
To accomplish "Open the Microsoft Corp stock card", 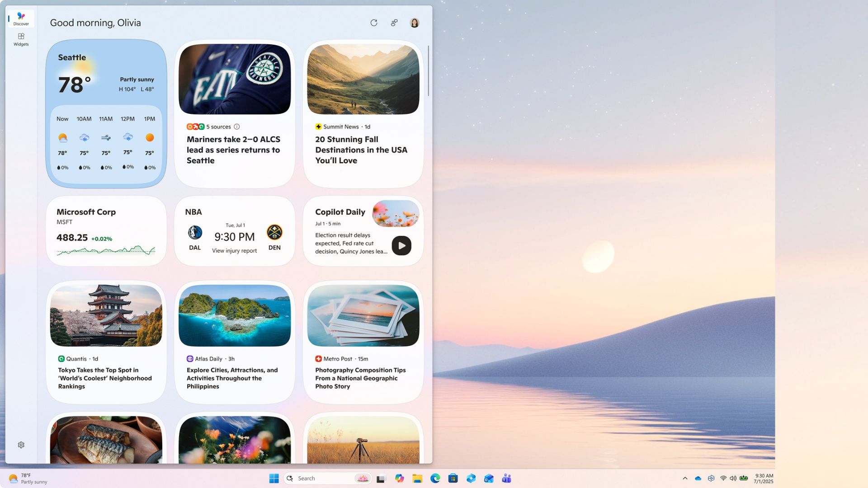I will [x=106, y=231].
